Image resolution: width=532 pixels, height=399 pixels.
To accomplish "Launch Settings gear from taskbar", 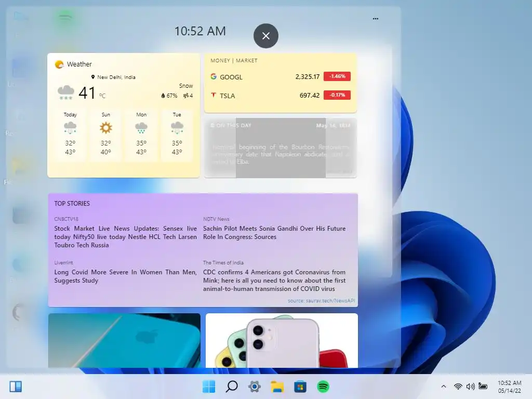I will tap(255, 387).
